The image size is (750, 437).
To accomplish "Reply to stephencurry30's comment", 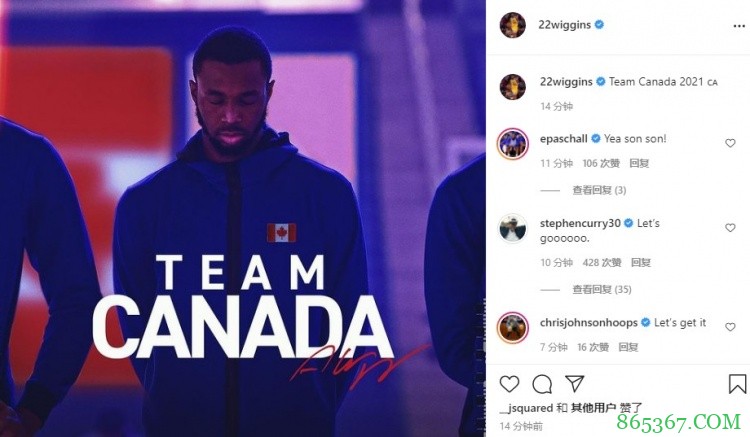I will 640,262.
